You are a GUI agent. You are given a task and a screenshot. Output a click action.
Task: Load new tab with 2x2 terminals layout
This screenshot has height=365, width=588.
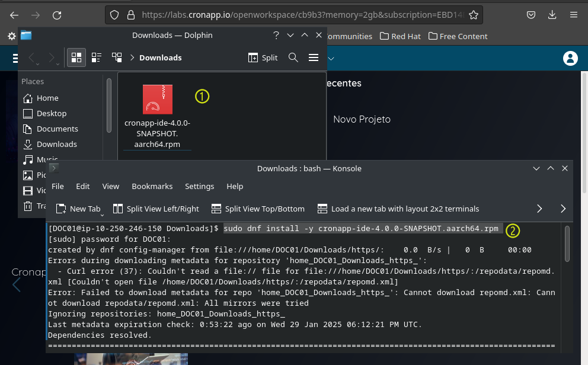[398, 209]
